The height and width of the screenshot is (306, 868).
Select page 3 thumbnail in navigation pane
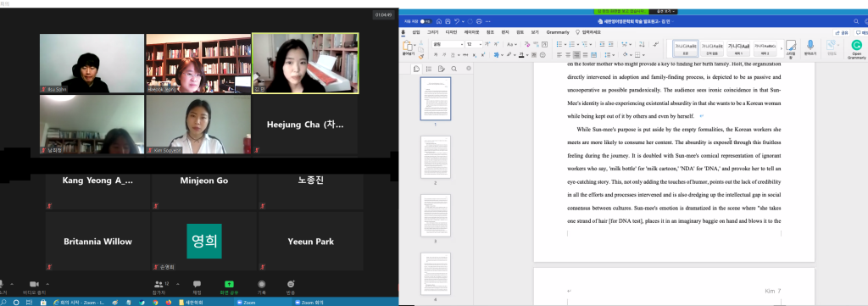coord(435,215)
